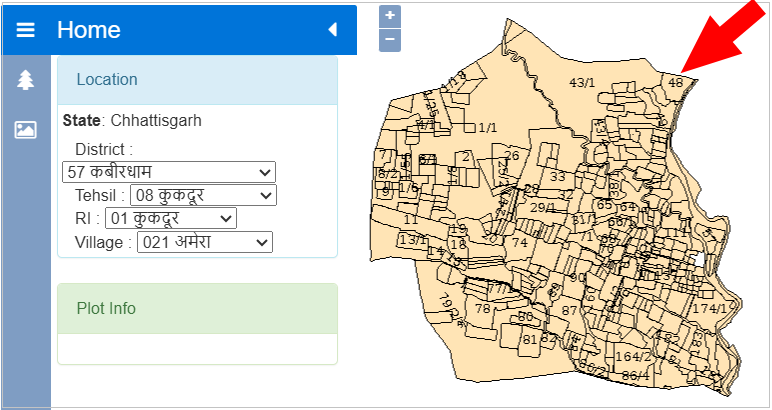Select plot 1/1 on the map
The image size is (772, 410).
(487, 128)
